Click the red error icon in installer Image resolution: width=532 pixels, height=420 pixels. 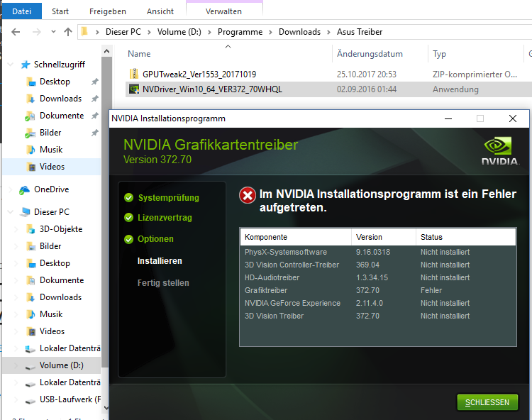coord(248,195)
